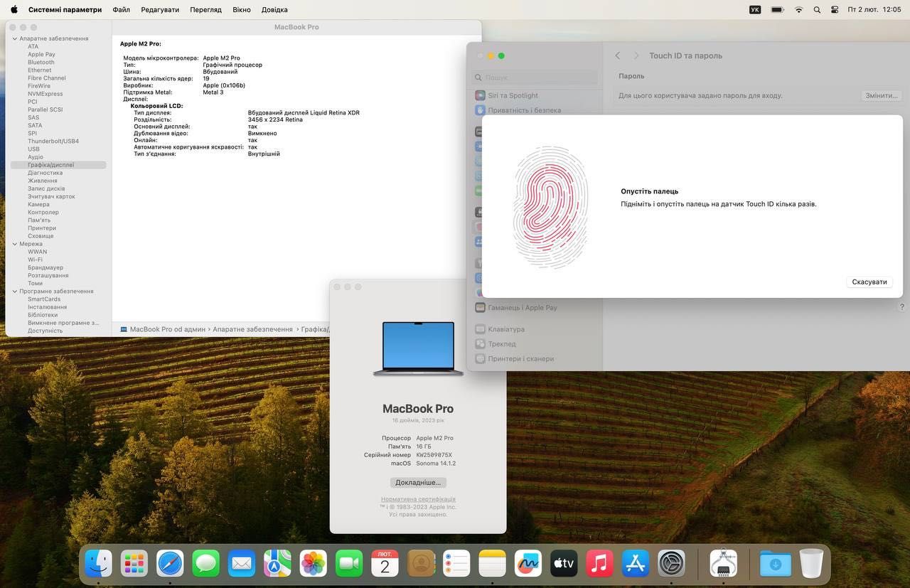Launch Safari from the Dock

click(x=170, y=564)
